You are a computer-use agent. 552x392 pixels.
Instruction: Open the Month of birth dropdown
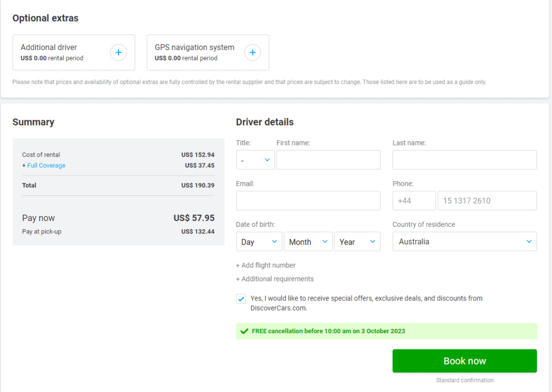[x=308, y=242]
